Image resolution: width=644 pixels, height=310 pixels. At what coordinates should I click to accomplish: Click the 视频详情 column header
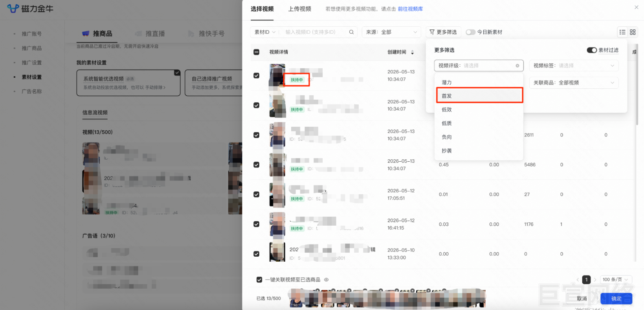tap(279, 52)
